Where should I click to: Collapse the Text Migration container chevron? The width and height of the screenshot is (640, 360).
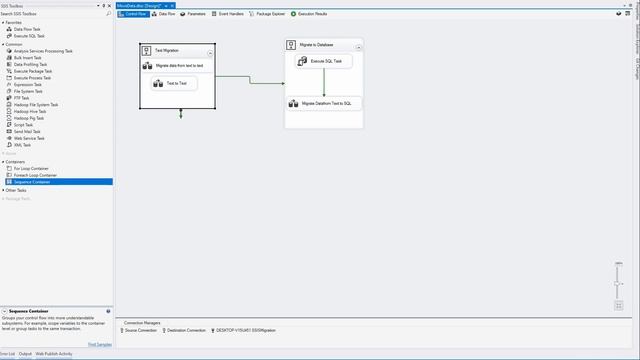[x=210, y=53]
